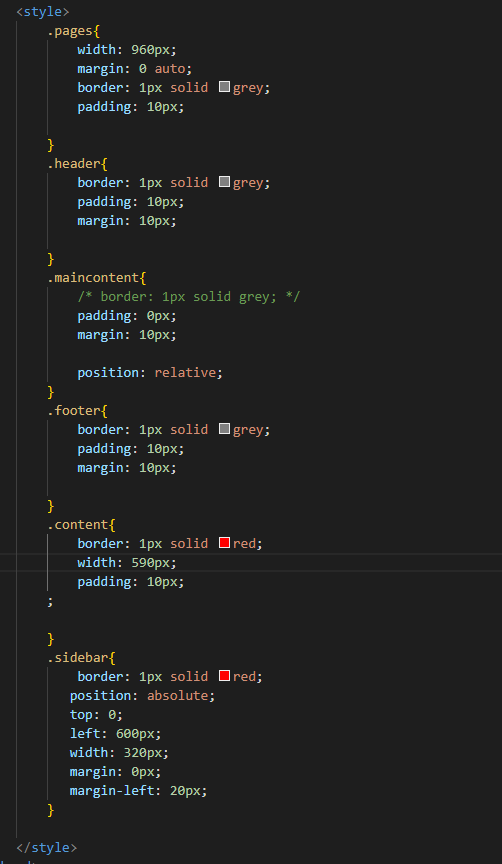This screenshot has width=502, height=864.
Task: Click the .pages selector
Action: (x=69, y=31)
